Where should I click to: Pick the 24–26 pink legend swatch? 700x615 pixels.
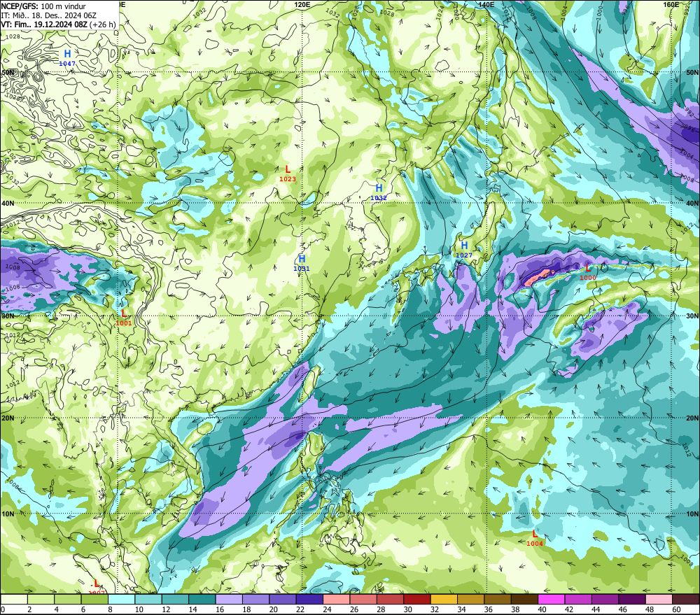point(336,599)
